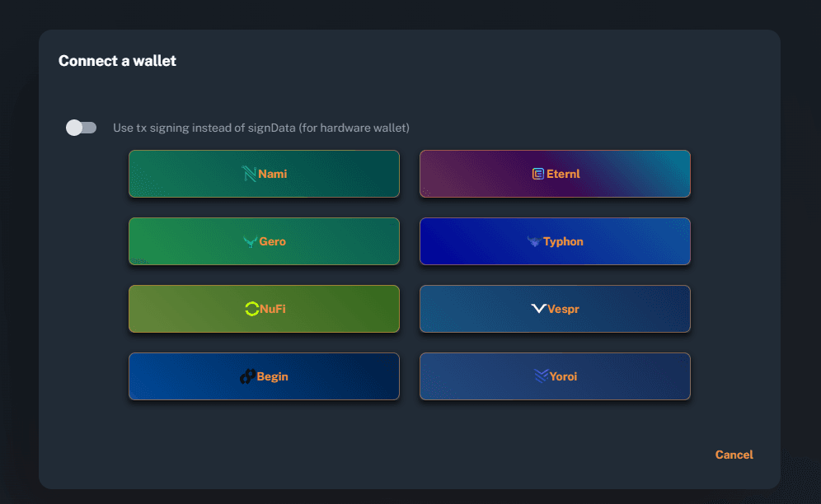Click the Nami wallet logo icon

click(x=249, y=174)
